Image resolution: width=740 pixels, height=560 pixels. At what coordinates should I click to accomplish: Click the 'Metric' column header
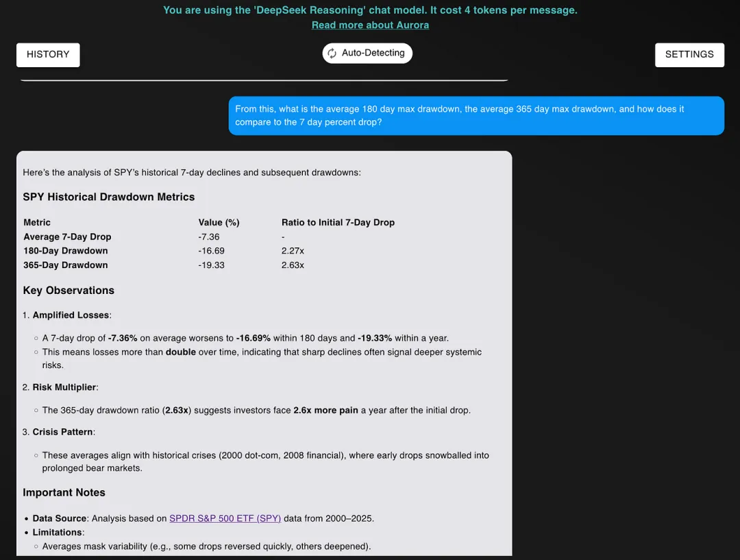pyautogui.click(x=37, y=223)
